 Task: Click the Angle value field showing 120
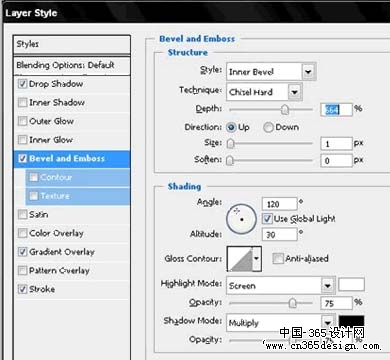[280, 204]
